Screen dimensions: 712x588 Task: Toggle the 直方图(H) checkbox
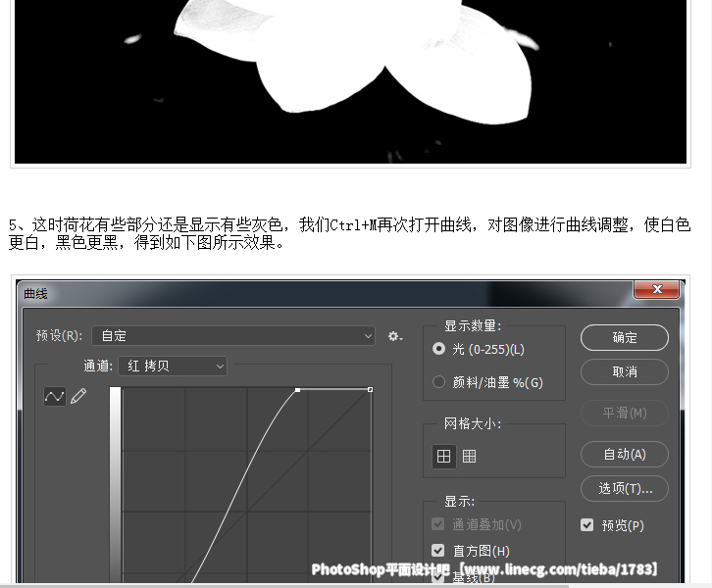tap(437, 551)
